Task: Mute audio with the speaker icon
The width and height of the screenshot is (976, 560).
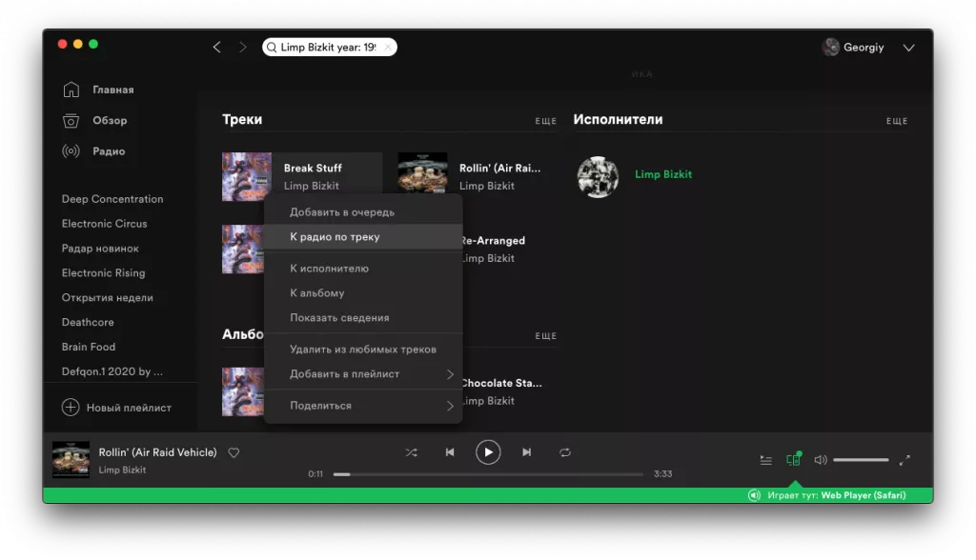Action: (820, 459)
